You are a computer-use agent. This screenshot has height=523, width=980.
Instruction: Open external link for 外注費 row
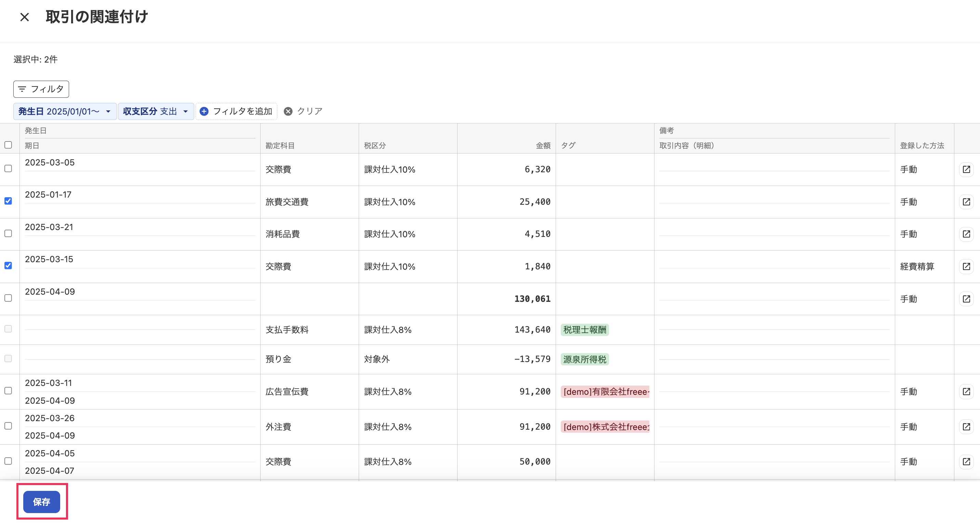point(966,427)
